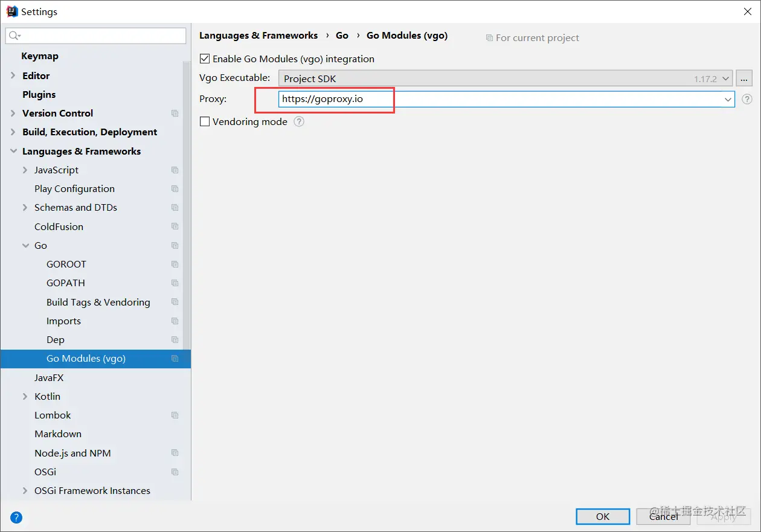Close the Settings dialog

click(748, 11)
